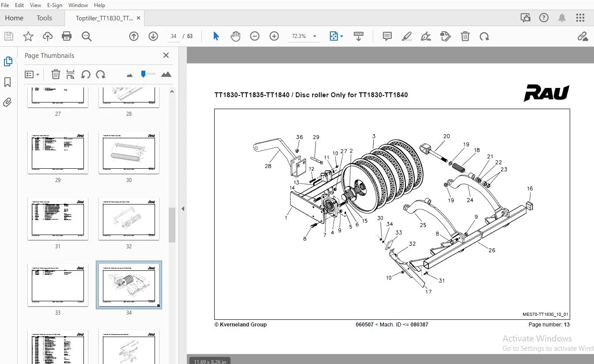Open the thumbnails Options dropdown menu
This screenshot has height=364, width=594.
coord(32,74)
